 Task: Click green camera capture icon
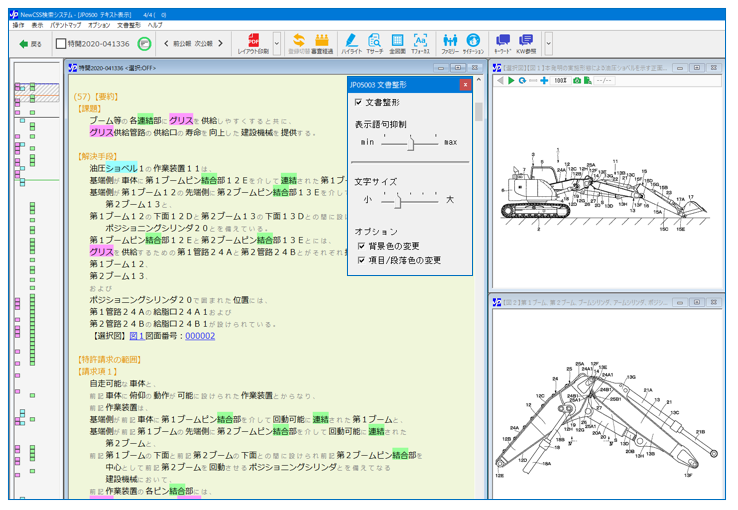pyautogui.click(x=577, y=81)
